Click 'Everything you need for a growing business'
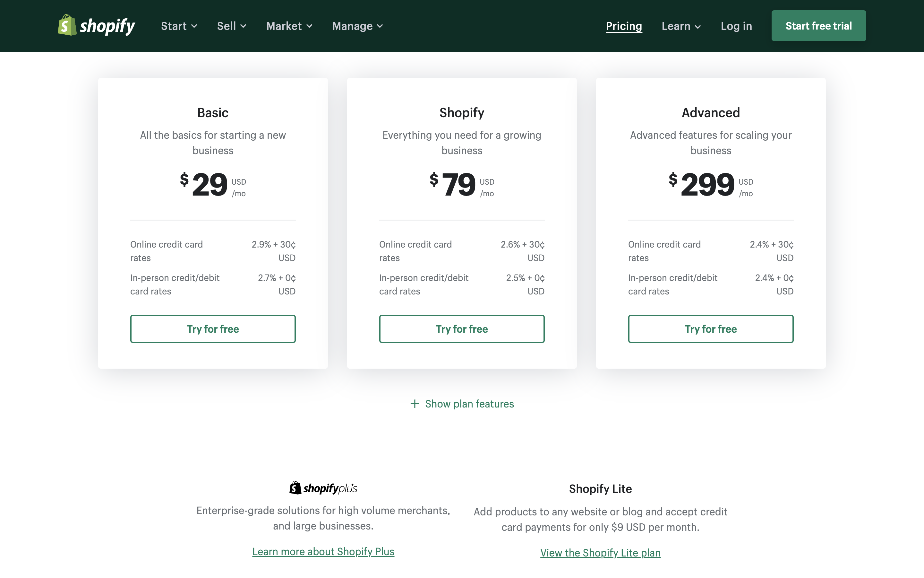Screen dimensions: 924x578 point(462,143)
